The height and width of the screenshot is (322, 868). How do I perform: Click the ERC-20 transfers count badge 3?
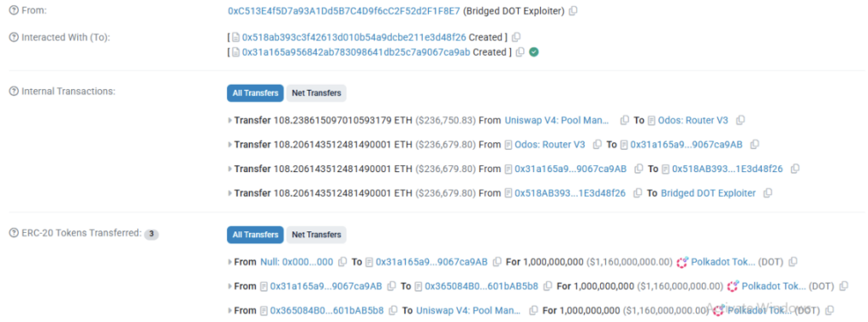[152, 235]
